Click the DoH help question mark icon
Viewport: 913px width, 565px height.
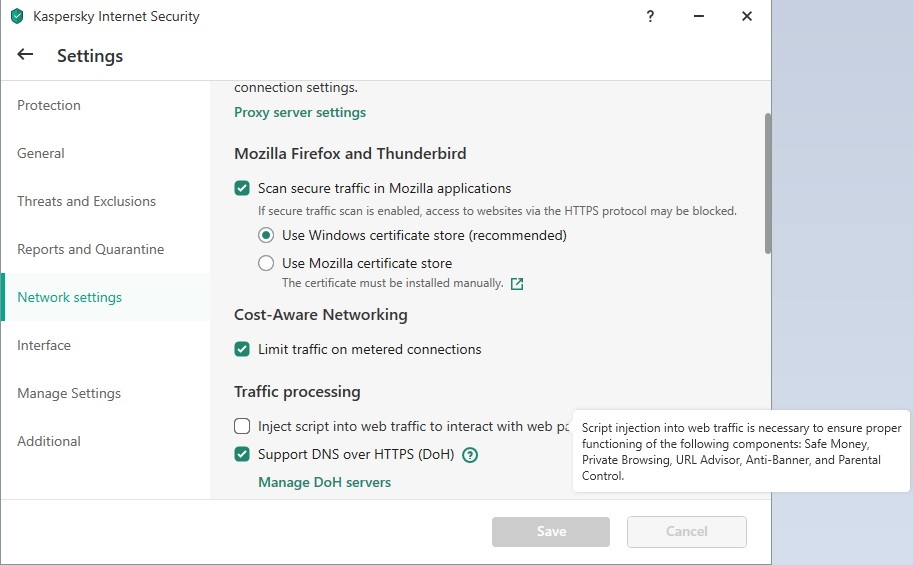[x=470, y=455]
